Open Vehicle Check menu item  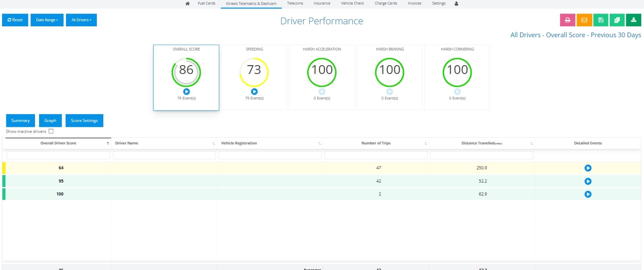point(352,3)
